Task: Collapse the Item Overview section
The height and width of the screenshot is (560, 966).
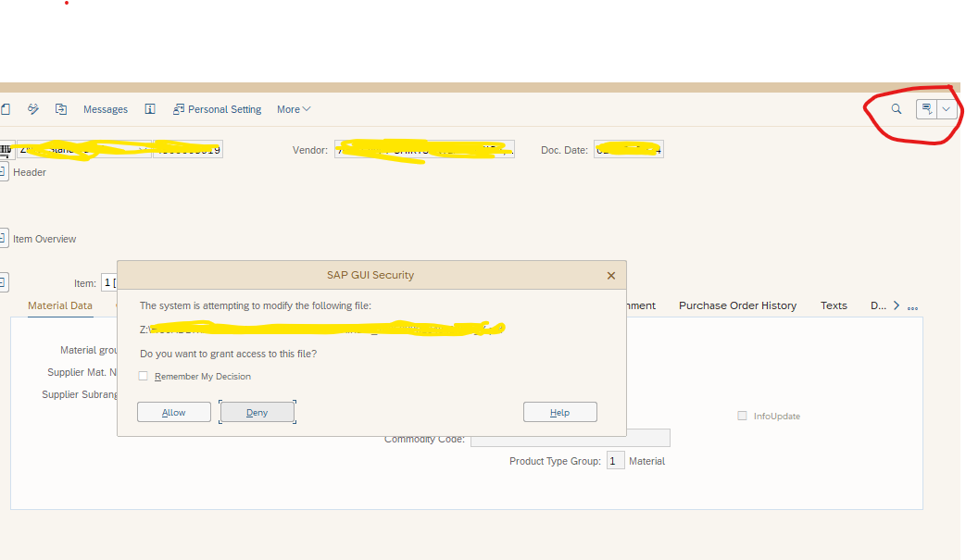Action: [x=4, y=239]
